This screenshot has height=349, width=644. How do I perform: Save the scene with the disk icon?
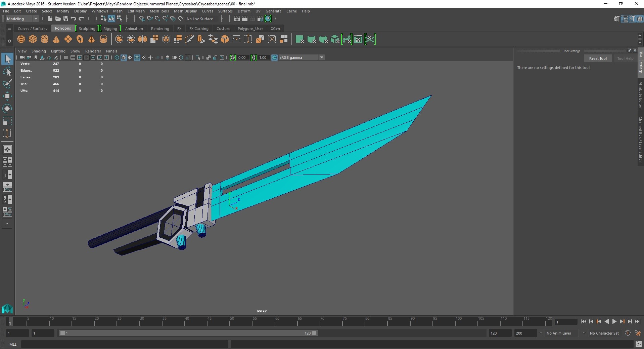click(66, 19)
